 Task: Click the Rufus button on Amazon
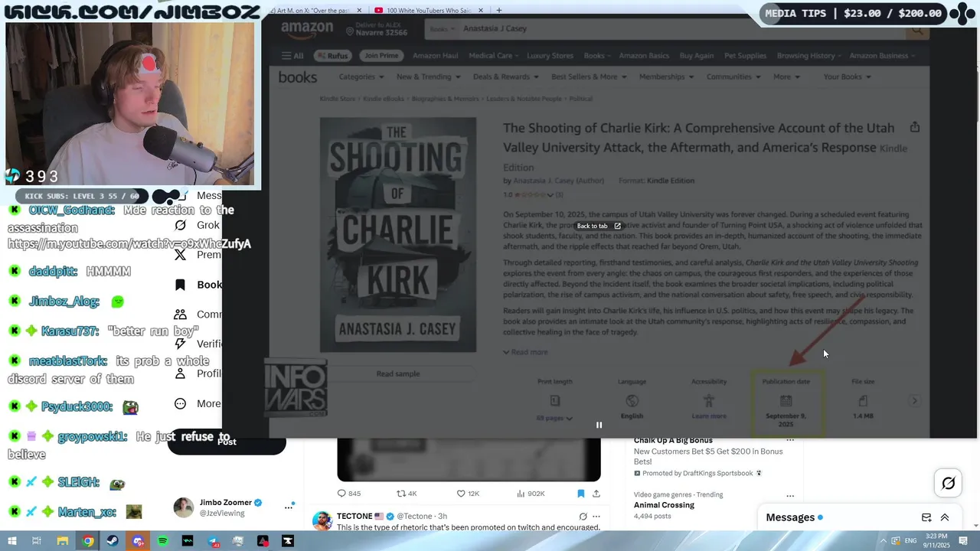(332, 56)
